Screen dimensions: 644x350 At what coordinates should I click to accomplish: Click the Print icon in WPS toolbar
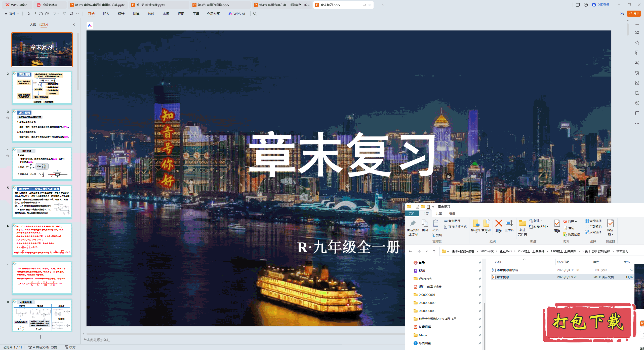[x=41, y=14]
